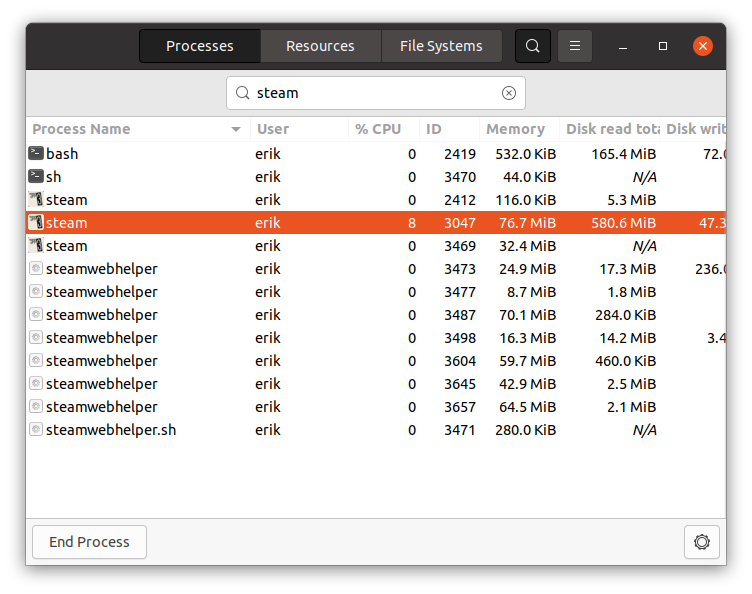Click the sh terminal icon
Viewport: 752px width, 594px height.
[x=36, y=176]
